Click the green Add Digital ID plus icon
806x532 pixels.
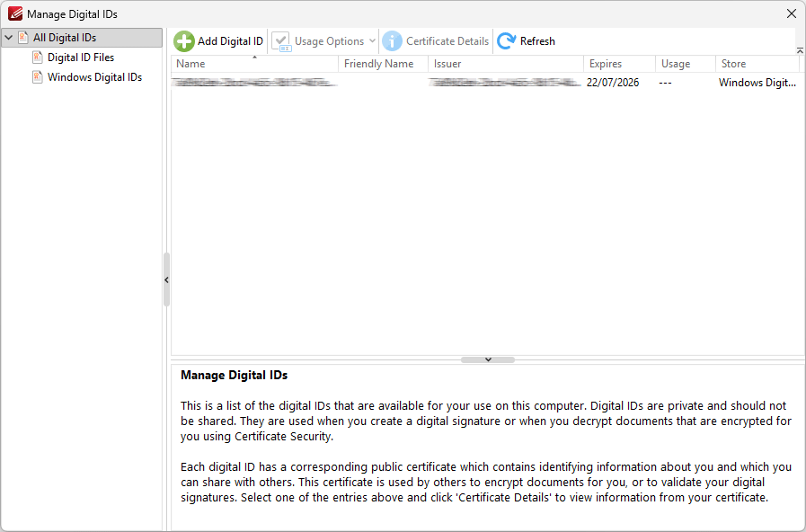click(x=183, y=41)
